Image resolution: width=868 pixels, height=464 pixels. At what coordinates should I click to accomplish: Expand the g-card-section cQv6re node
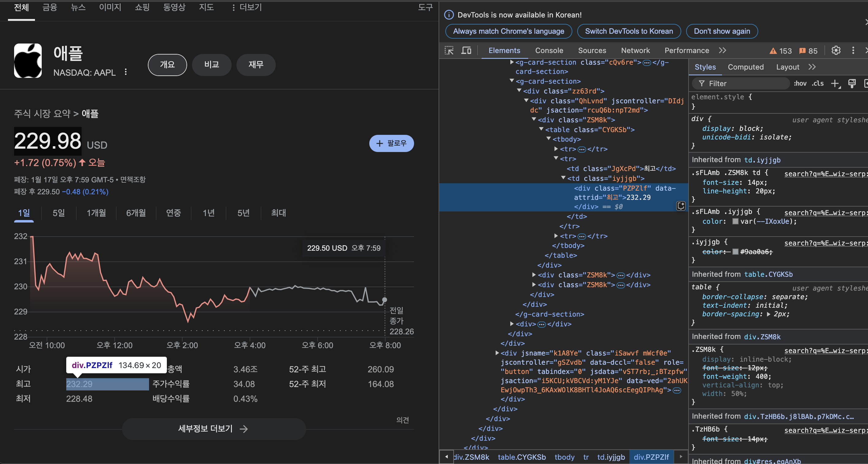click(x=512, y=62)
